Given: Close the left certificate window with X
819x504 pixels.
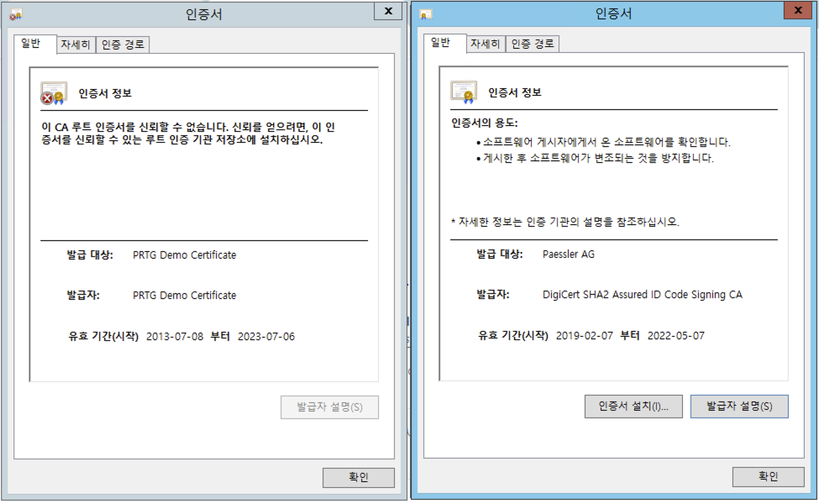Looking at the screenshot, I should [388, 11].
